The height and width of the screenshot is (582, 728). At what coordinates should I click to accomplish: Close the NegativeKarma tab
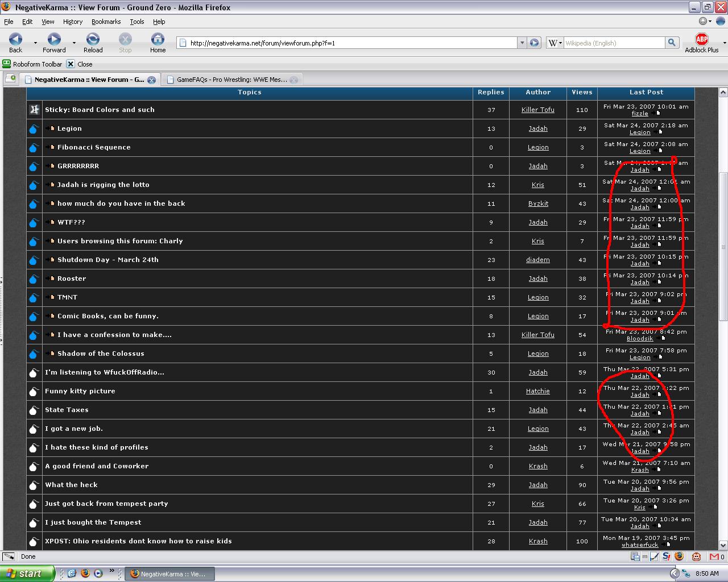pyautogui.click(x=151, y=80)
